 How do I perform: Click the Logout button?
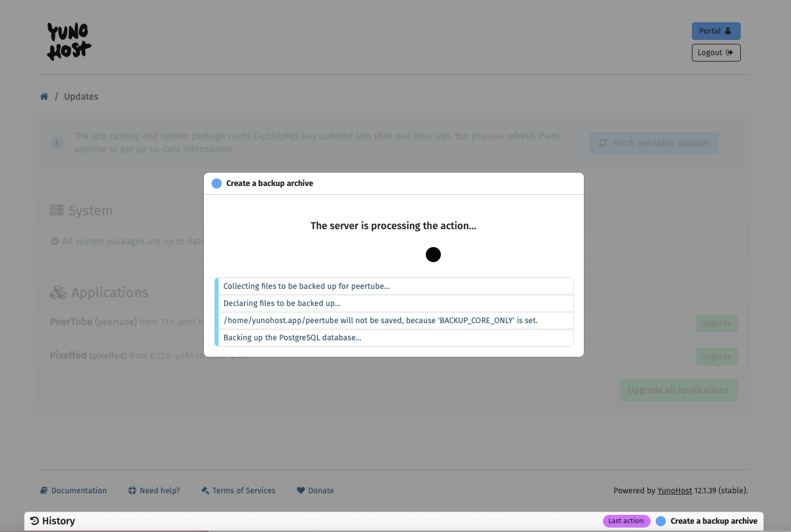click(715, 53)
